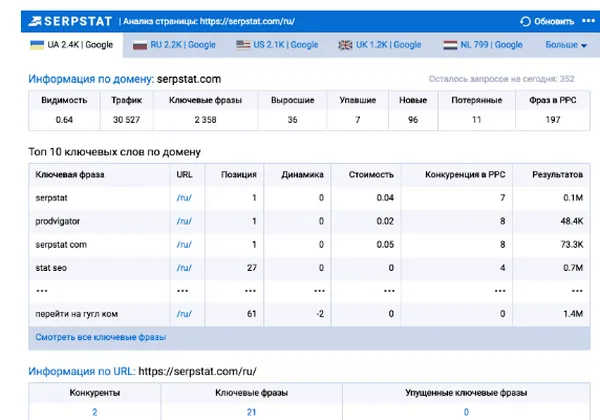Click the results value 48.4K
This screenshot has height=420, width=600.
(572, 221)
